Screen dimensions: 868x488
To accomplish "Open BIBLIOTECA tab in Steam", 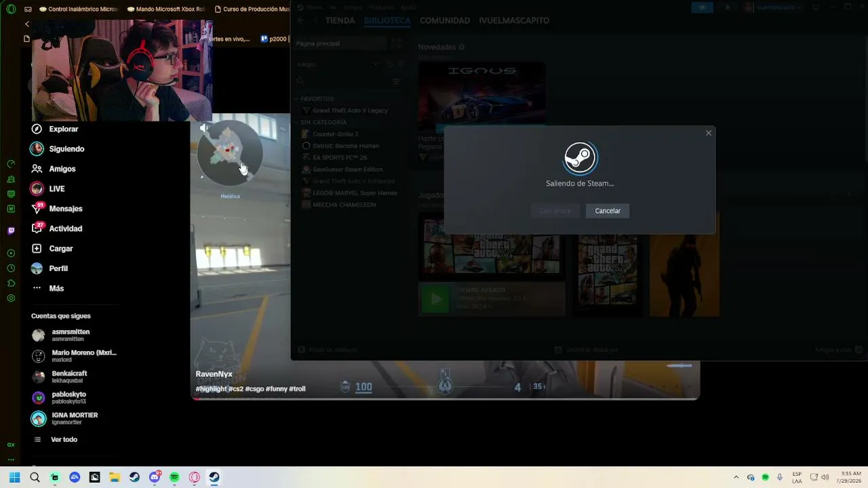I will 387,20.
